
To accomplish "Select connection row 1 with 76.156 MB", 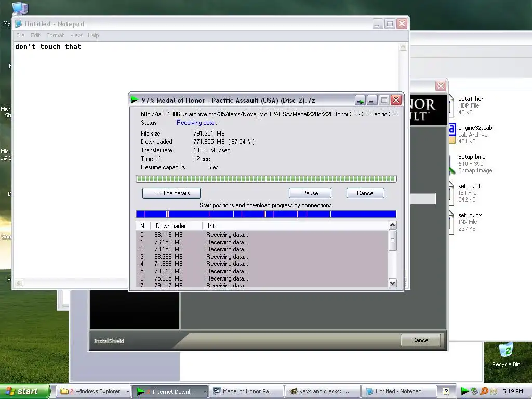I will 262,242.
